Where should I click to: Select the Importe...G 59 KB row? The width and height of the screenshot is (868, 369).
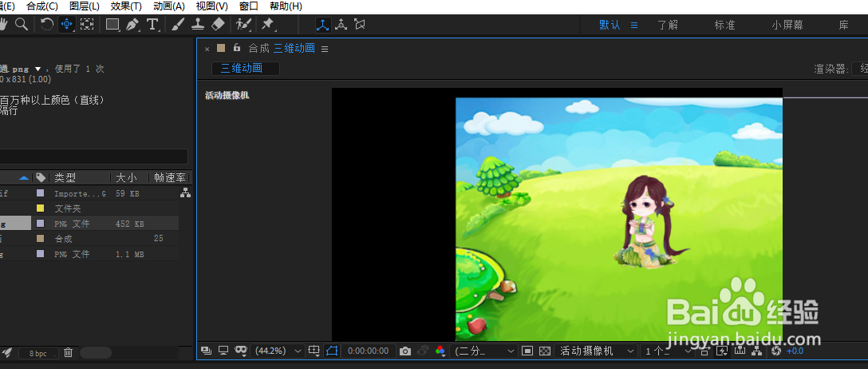point(89,193)
